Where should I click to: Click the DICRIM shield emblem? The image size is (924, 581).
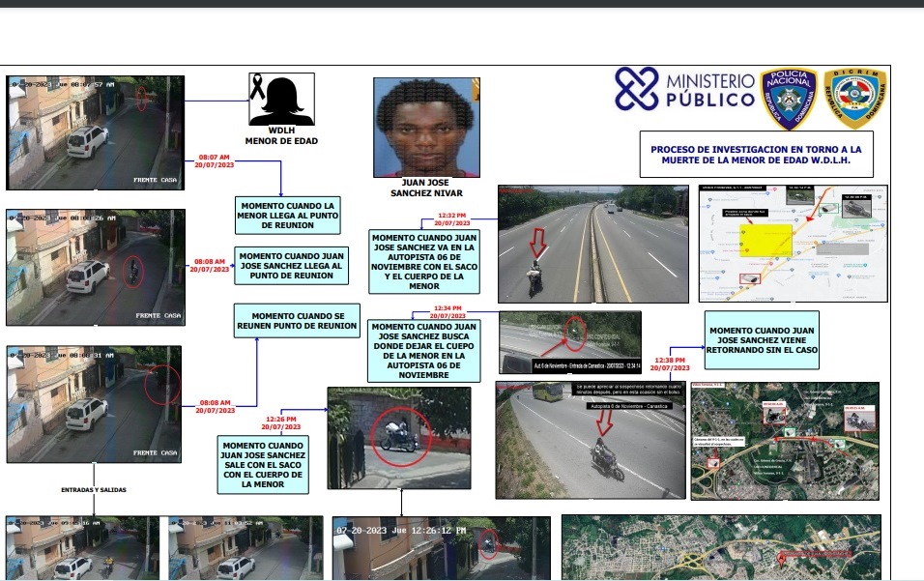click(x=855, y=99)
